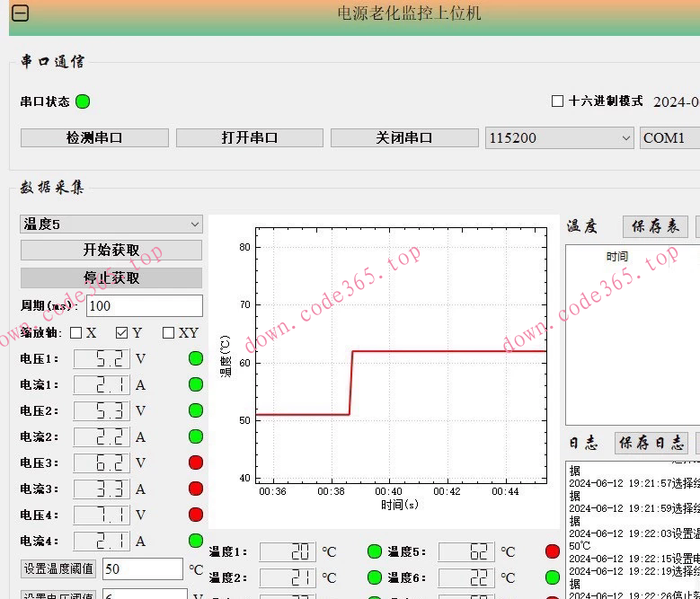Enable the 十六进制模式 checkbox
The image size is (700, 599).
coord(557,101)
